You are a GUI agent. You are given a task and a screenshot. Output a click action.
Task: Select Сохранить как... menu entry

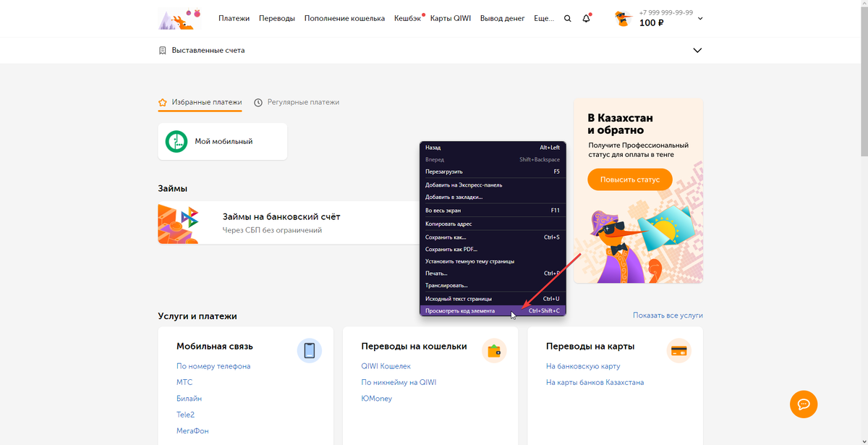coord(493,237)
